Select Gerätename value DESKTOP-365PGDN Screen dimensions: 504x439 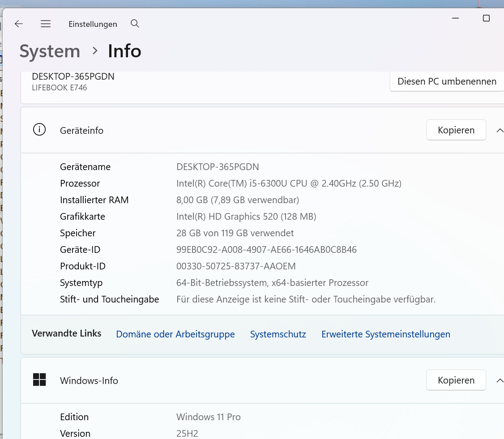(218, 167)
